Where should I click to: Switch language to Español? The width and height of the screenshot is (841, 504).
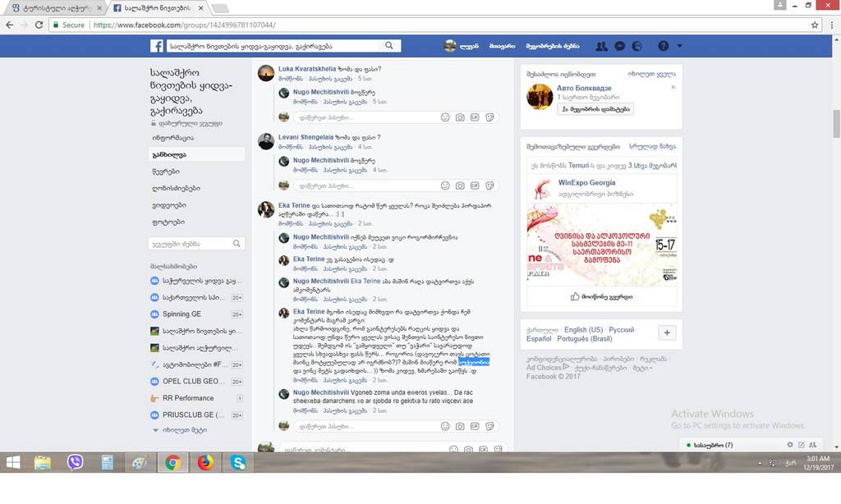point(539,338)
